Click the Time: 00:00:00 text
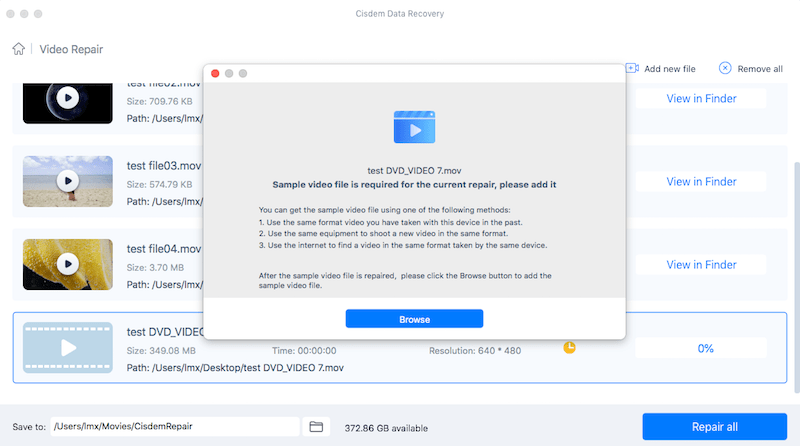The image size is (800, 446). [304, 351]
